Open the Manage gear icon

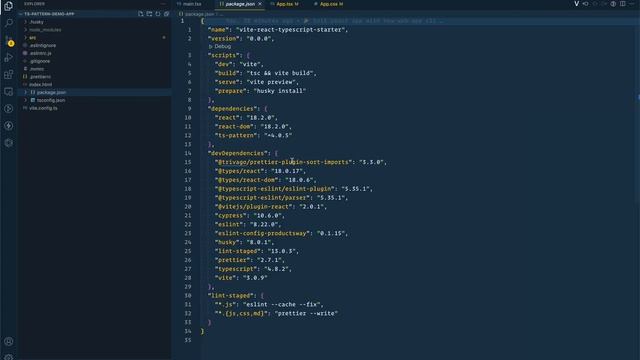point(9,357)
